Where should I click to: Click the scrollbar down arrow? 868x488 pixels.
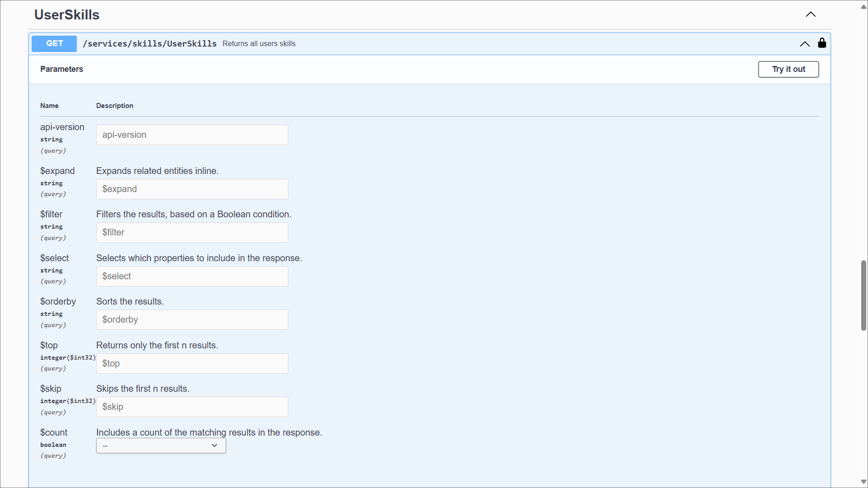coord(863,482)
